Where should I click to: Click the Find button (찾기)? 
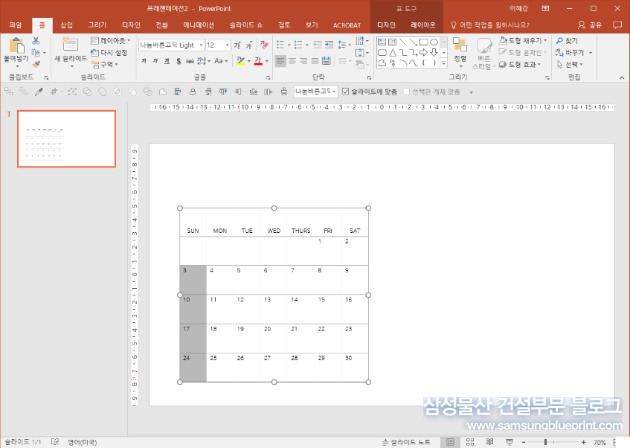(567, 41)
